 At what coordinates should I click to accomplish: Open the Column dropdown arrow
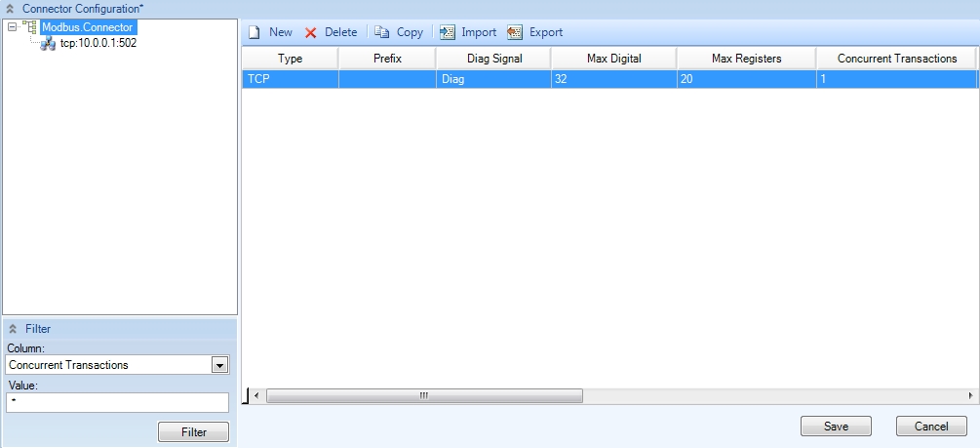tap(220, 365)
